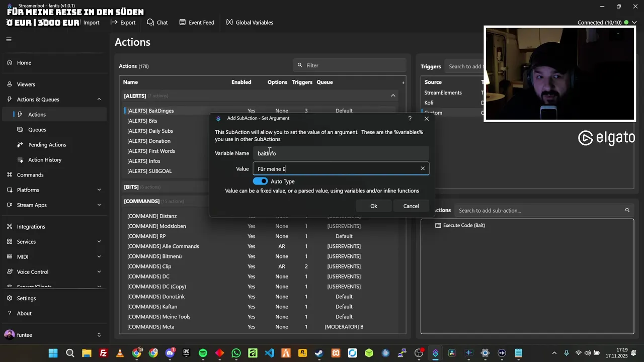644x362 pixels.
Task: Click the funtee profile avatar
Action: point(9,335)
